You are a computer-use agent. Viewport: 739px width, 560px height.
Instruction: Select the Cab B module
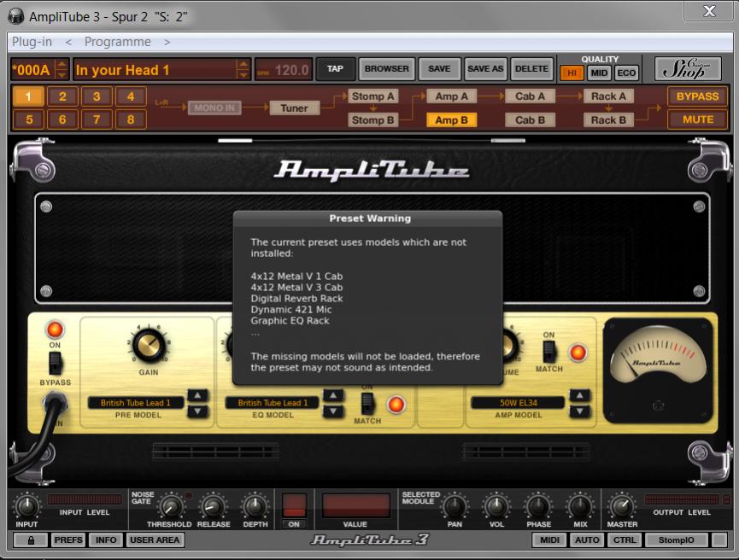click(x=531, y=120)
